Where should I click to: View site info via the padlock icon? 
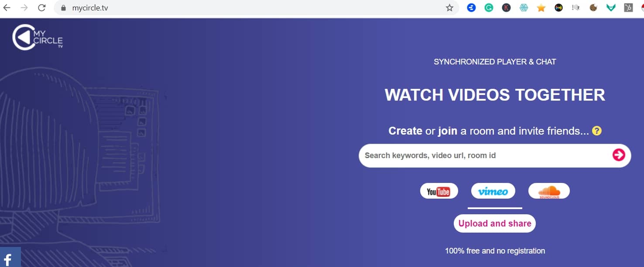(x=64, y=8)
